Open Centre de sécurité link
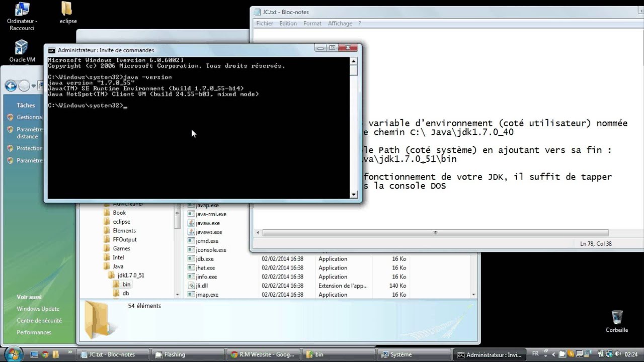Screen dimensions: 644x362 [39, 320]
